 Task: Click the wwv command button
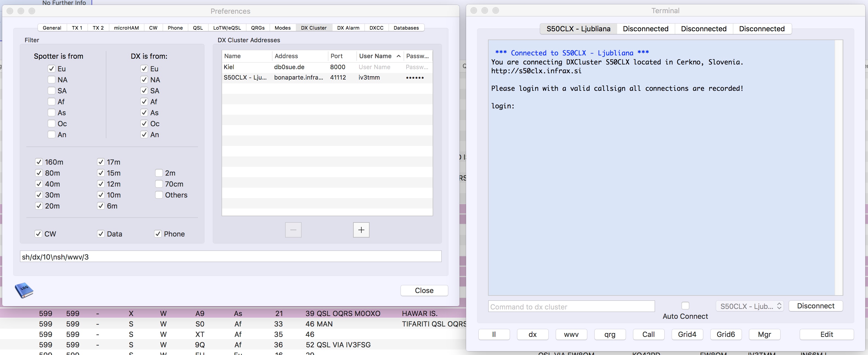point(571,334)
